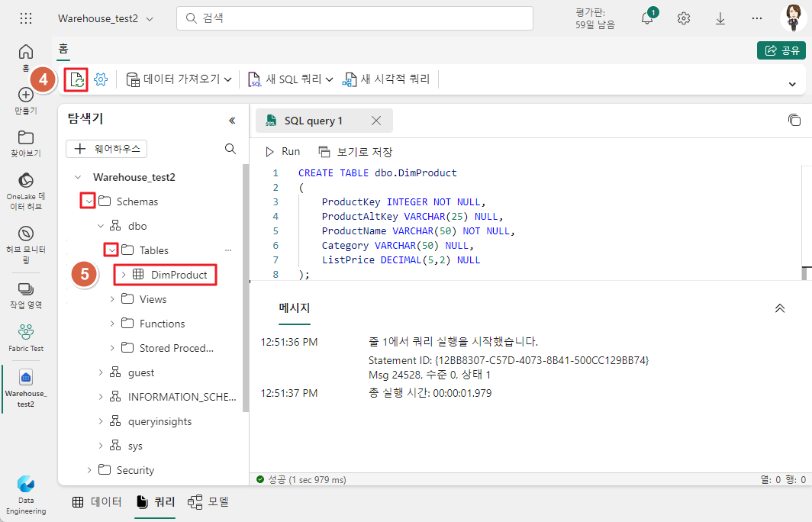The image size is (812, 522).
Task: Open Browse (찾아보기) in left sidebar
Action: coord(26,144)
